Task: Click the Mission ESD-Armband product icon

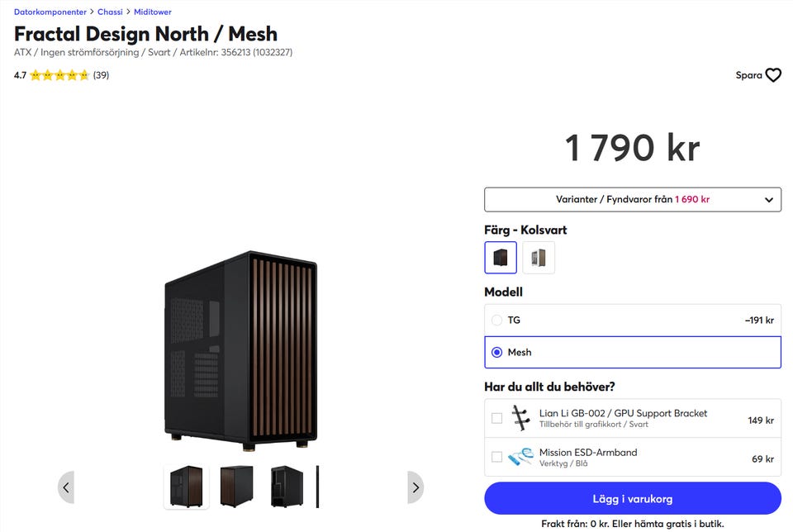Action: [x=520, y=457]
